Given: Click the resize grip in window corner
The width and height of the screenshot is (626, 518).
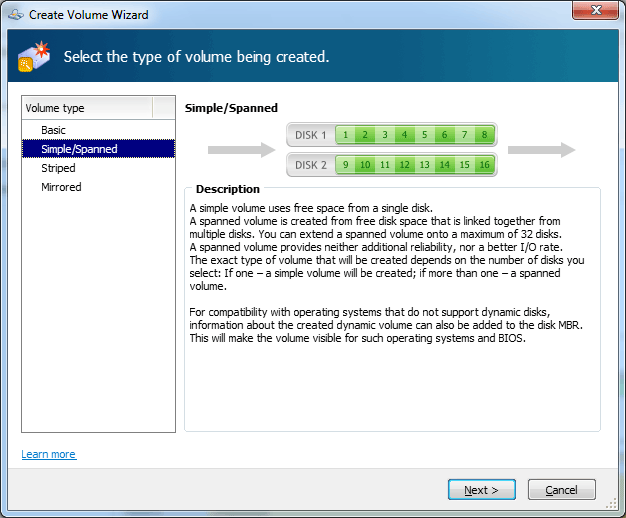Looking at the screenshot, I should (611, 504).
